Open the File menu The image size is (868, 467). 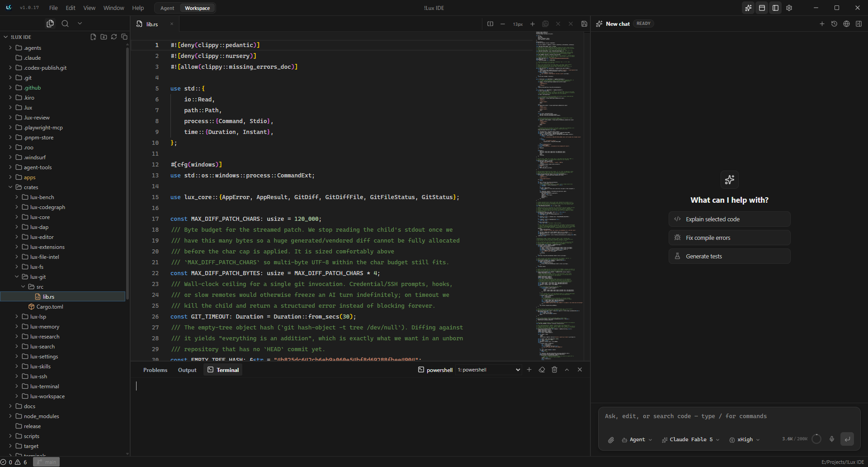coord(53,8)
